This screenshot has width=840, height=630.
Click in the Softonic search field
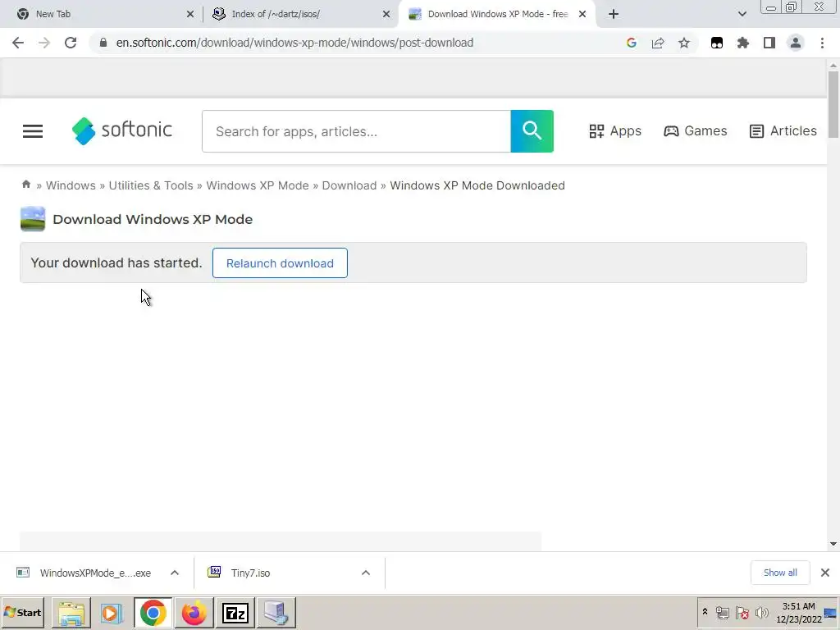[356, 131]
